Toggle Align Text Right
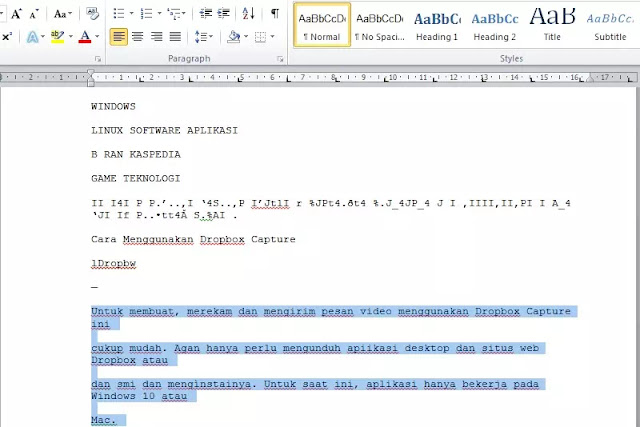The height and width of the screenshot is (427, 640). tap(156, 37)
